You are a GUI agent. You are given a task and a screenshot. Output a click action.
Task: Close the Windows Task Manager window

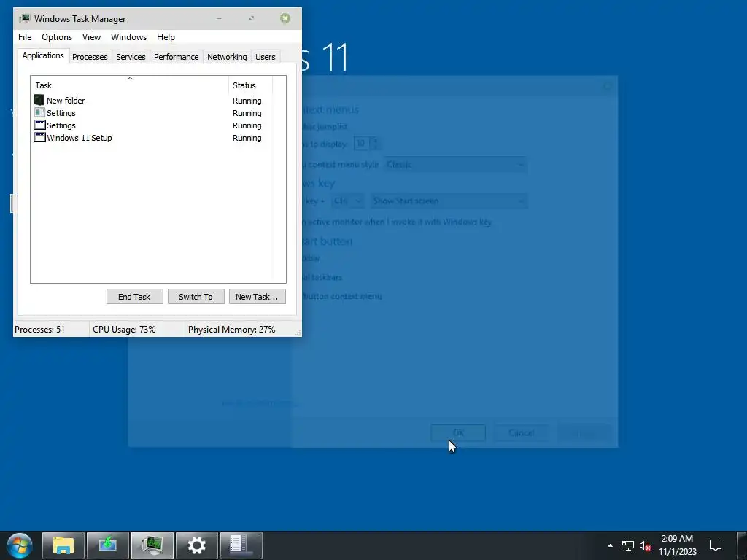click(x=285, y=18)
